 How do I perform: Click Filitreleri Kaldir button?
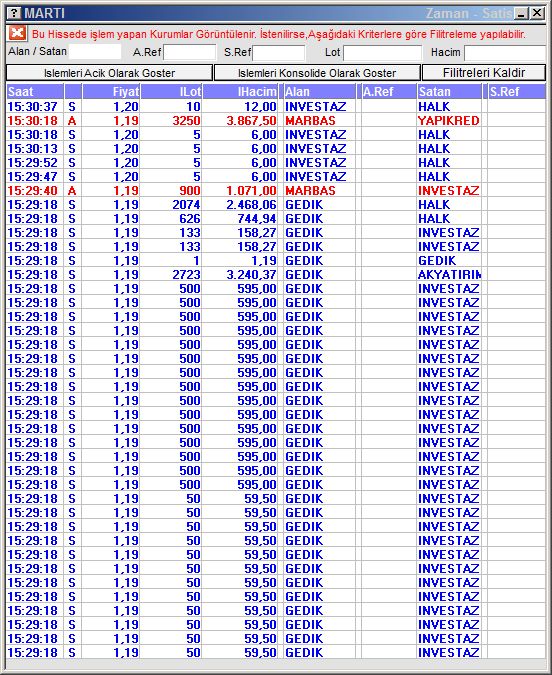(484, 73)
